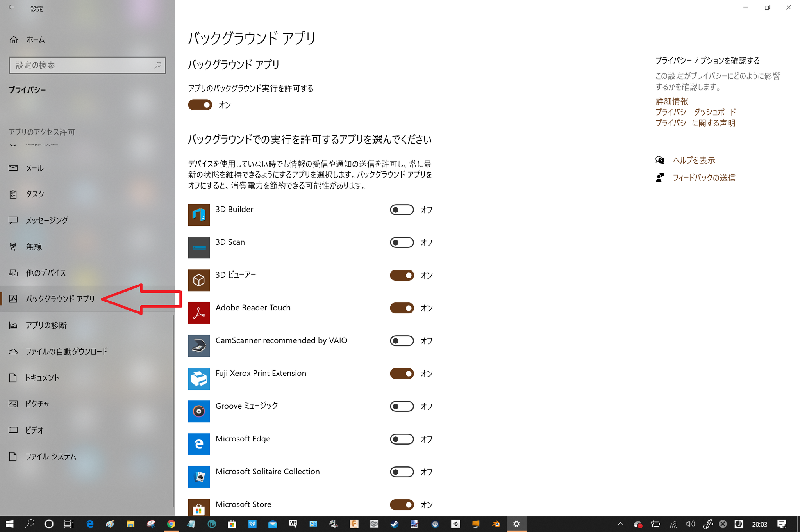Select アプリの診断 in the sidebar
This screenshot has height=532, width=800.
(46, 326)
